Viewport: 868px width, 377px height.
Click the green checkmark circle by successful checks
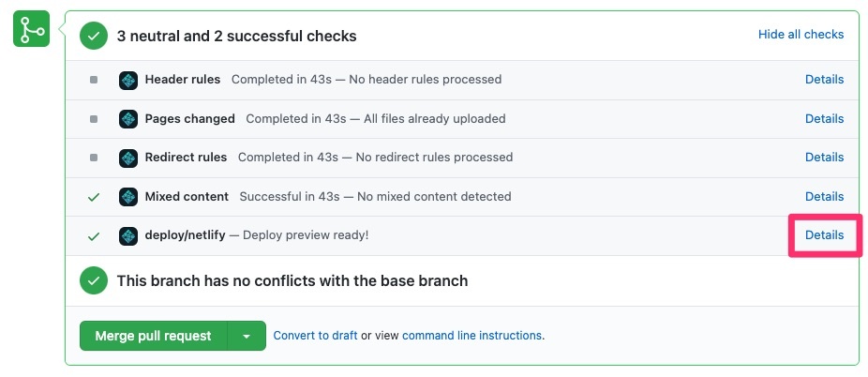coord(94,36)
